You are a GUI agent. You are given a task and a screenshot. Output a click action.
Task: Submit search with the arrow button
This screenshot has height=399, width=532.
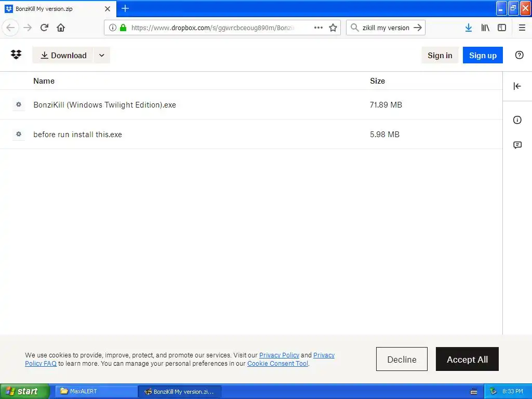pos(418,28)
